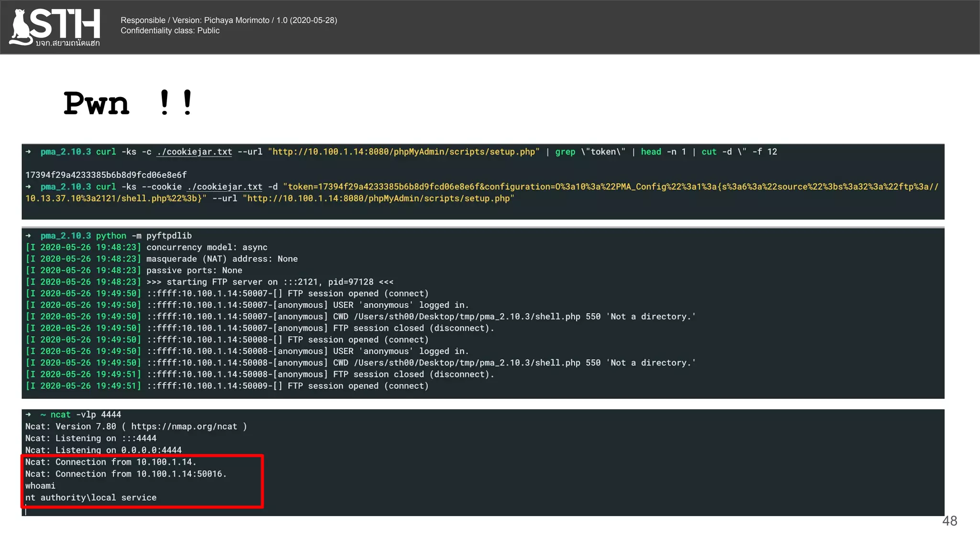This screenshot has height=551, width=980.
Task: Click the underlined ./cookiejar.txt after -c
Action: 194,152
